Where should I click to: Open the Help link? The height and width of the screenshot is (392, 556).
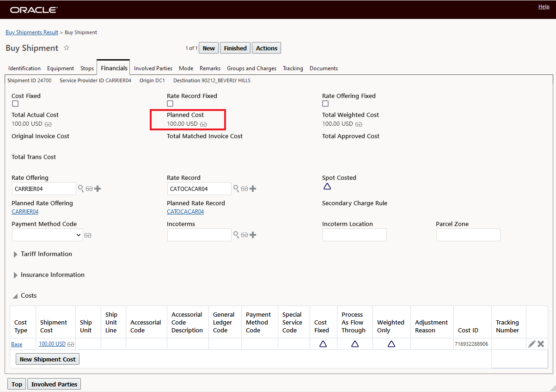coord(544,6)
